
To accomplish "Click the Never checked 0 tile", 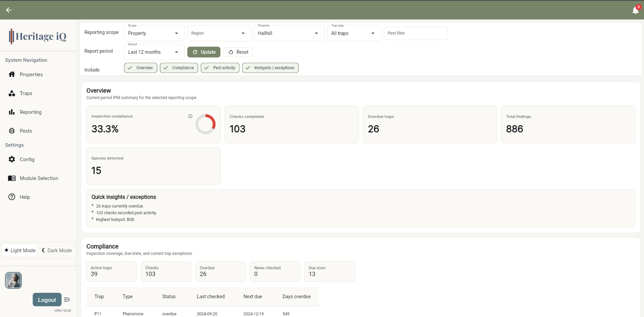I will point(275,271).
